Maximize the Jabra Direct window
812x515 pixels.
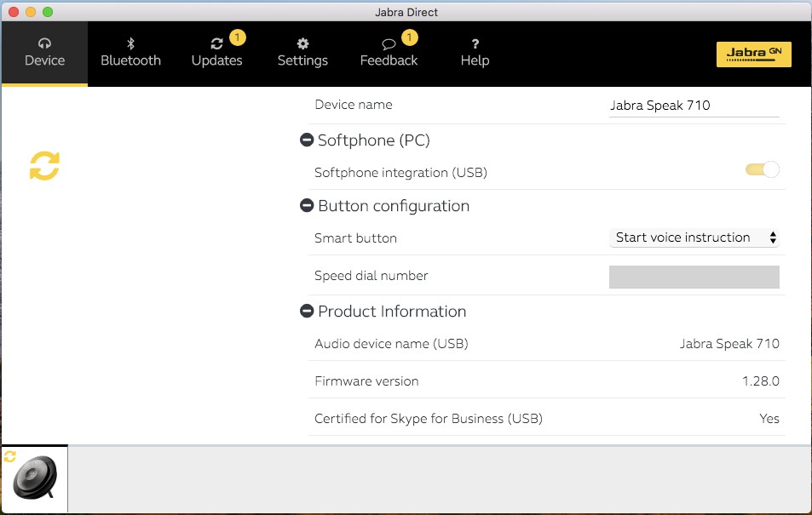coord(48,12)
